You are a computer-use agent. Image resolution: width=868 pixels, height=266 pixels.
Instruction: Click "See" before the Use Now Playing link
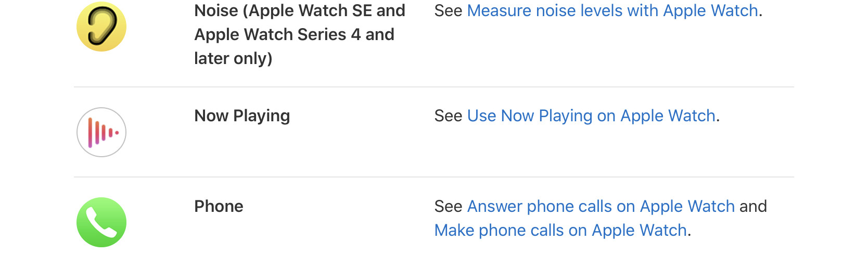(x=448, y=116)
